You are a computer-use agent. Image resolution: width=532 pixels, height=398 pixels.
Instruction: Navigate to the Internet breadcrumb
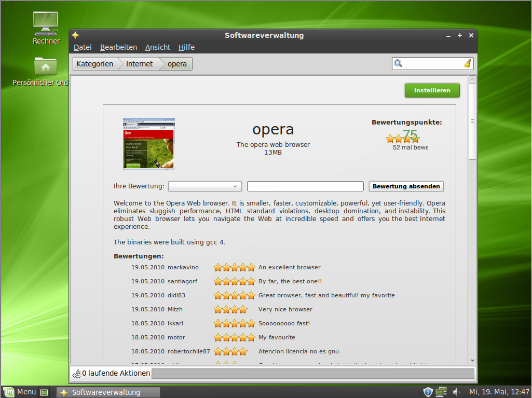pos(139,64)
